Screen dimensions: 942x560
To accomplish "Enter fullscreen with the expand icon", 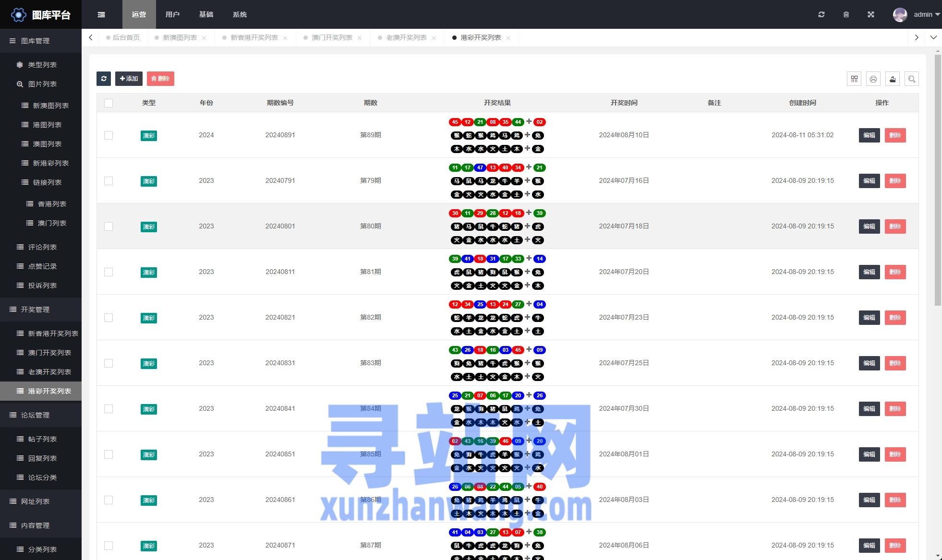I will pos(871,14).
